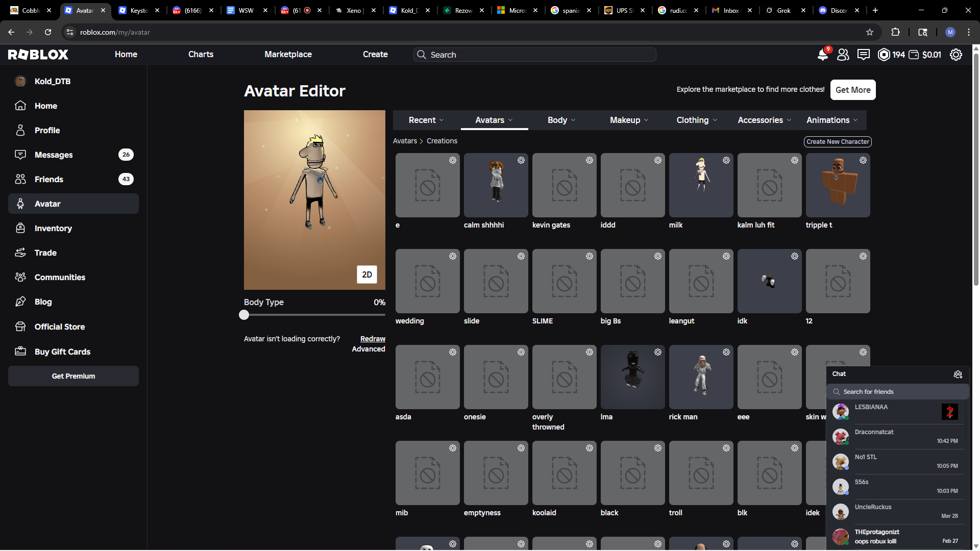Open settings gear on 'troll' avatar
This screenshot has width=980, height=551.
pyautogui.click(x=726, y=448)
